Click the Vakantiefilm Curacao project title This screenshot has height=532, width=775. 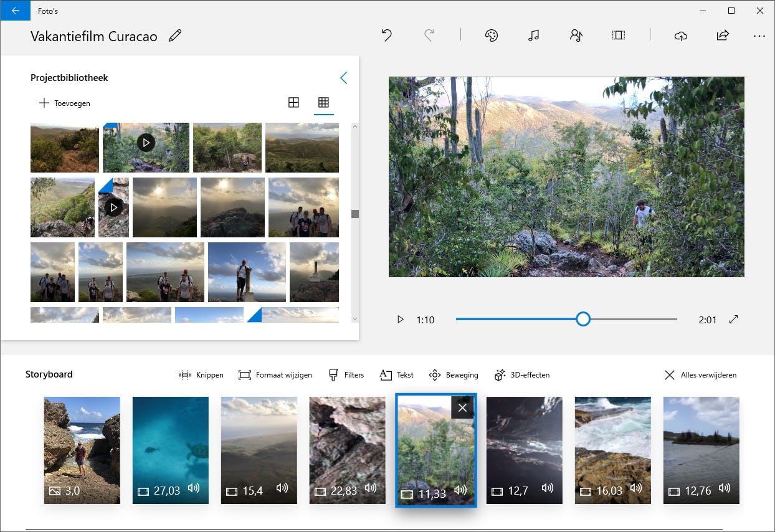point(94,36)
